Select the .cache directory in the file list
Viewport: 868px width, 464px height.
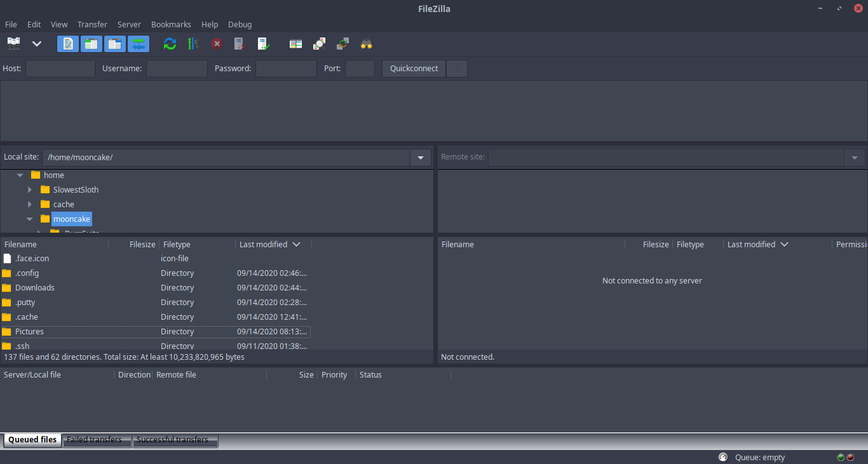pyautogui.click(x=156, y=317)
